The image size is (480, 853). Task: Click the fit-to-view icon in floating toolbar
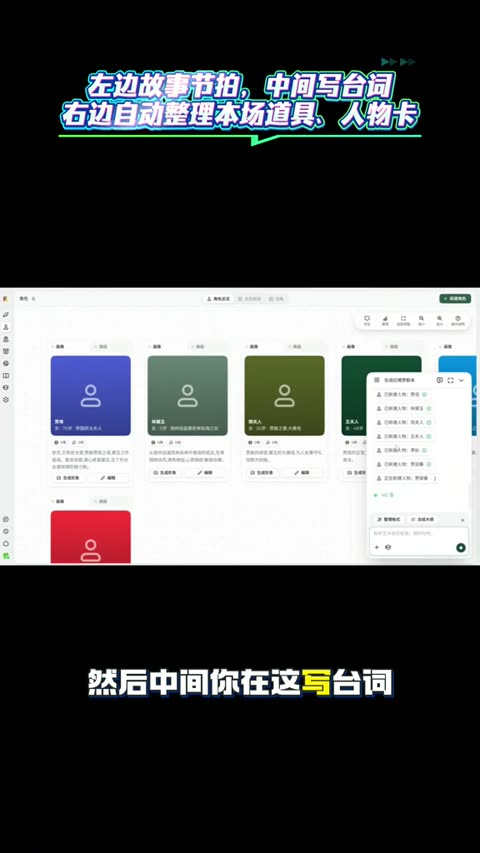tap(403, 320)
